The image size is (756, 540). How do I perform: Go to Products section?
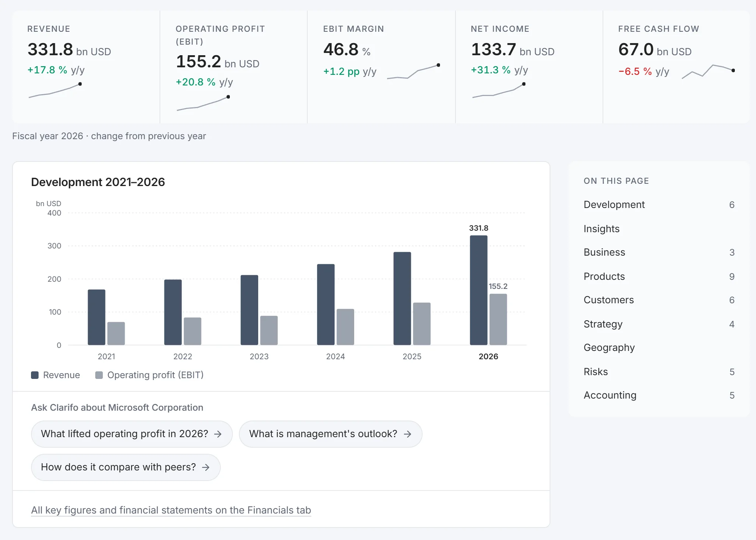pyautogui.click(x=659, y=276)
